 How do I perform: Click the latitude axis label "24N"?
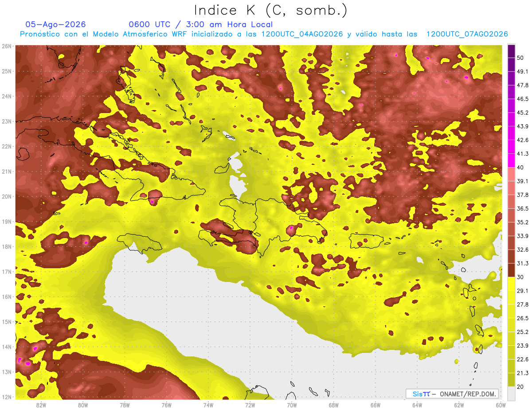tap(7, 96)
